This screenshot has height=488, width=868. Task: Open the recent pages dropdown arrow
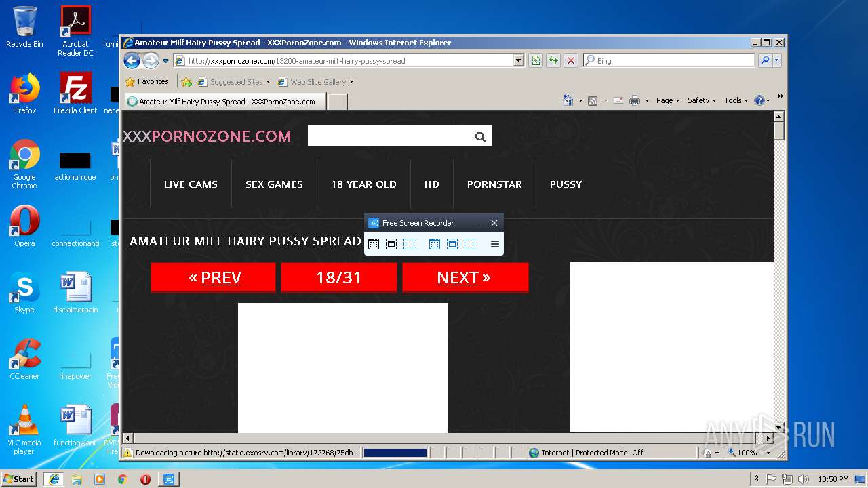[x=165, y=61]
